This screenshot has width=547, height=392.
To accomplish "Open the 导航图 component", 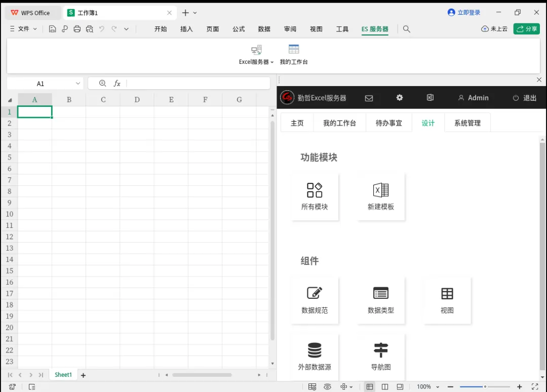I will click(x=380, y=357).
